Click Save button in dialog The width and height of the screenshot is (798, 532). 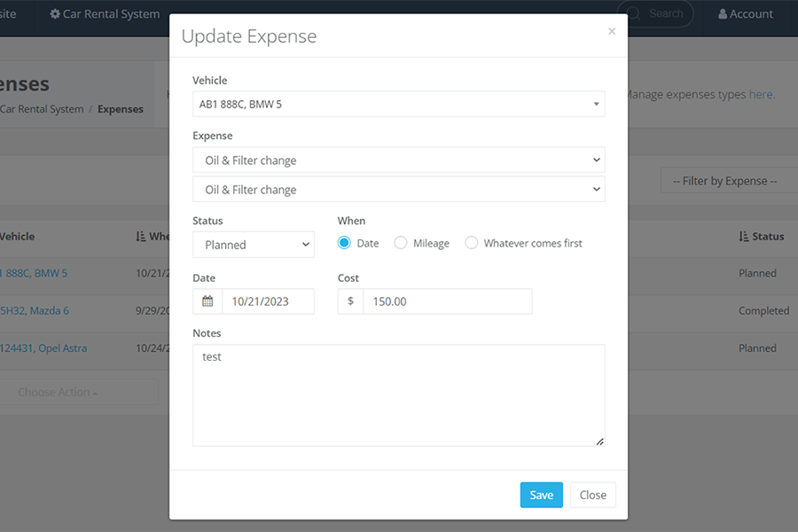click(541, 495)
